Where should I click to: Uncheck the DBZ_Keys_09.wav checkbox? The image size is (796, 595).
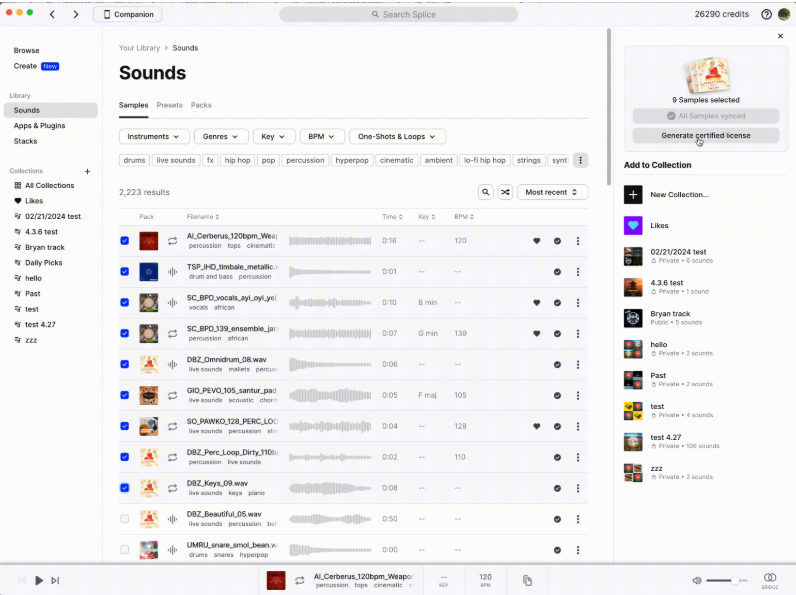(124, 488)
